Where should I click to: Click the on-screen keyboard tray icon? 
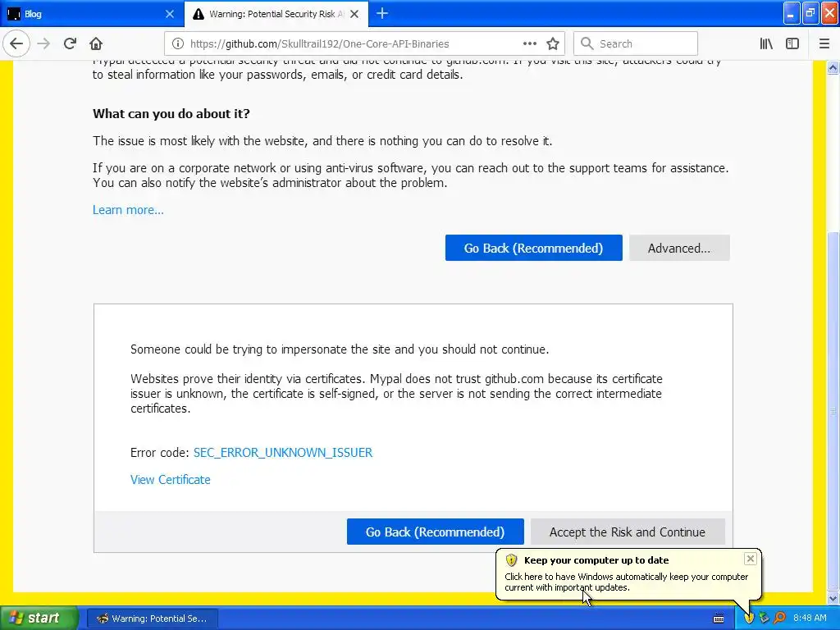coord(719,619)
